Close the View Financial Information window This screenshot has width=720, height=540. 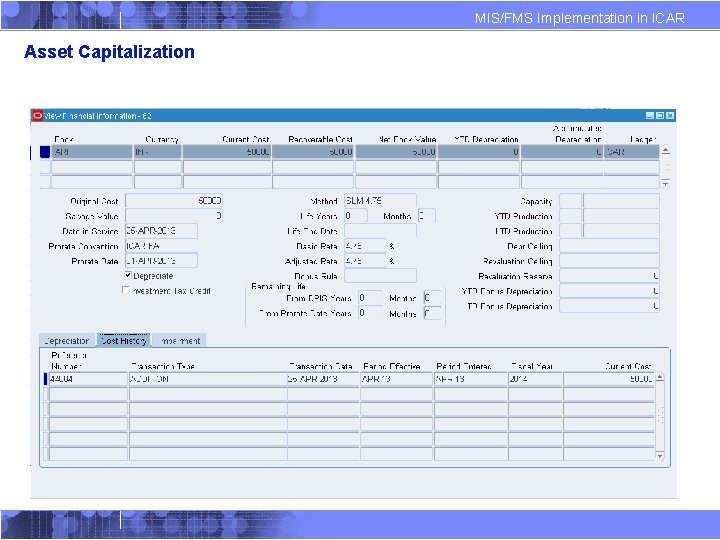pyautogui.click(x=670, y=116)
